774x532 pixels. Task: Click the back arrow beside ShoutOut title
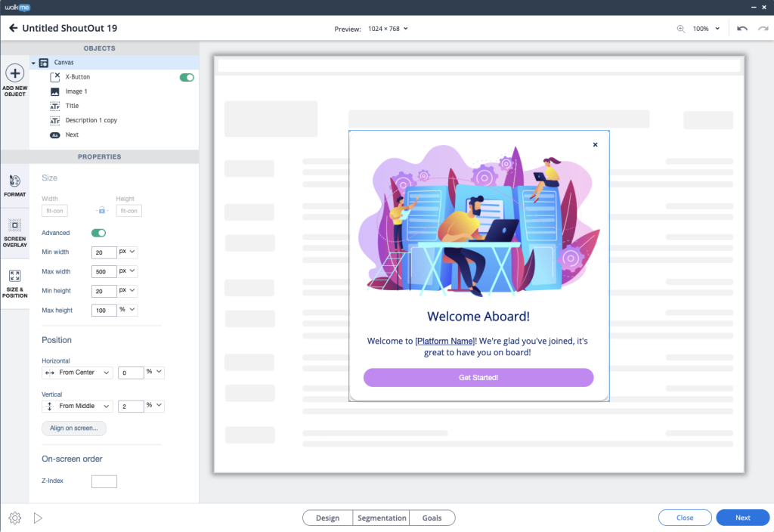(13, 28)
